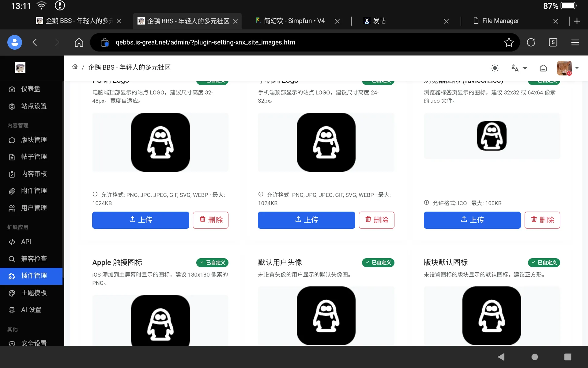Upload a new PC Logo image
Viewport: 588px width, 368px height.
[141, 220]
